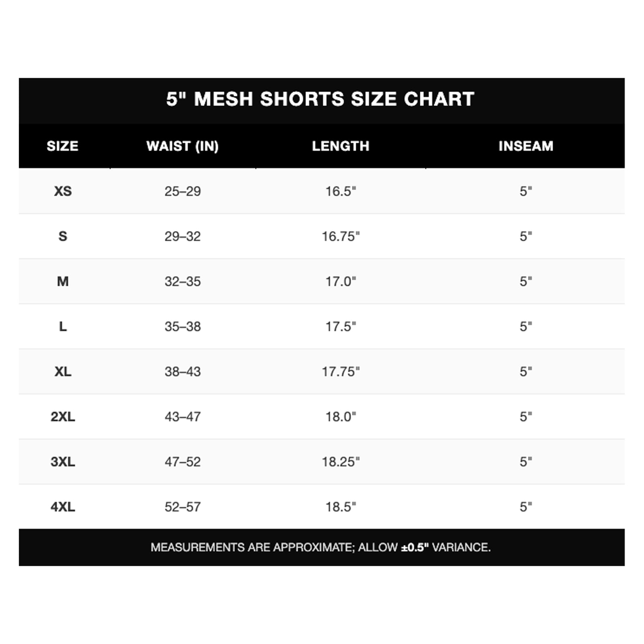Image resolution: width=644 pixels, height=644 pixels.
Task: Select the S size row label
Action: 63,236
